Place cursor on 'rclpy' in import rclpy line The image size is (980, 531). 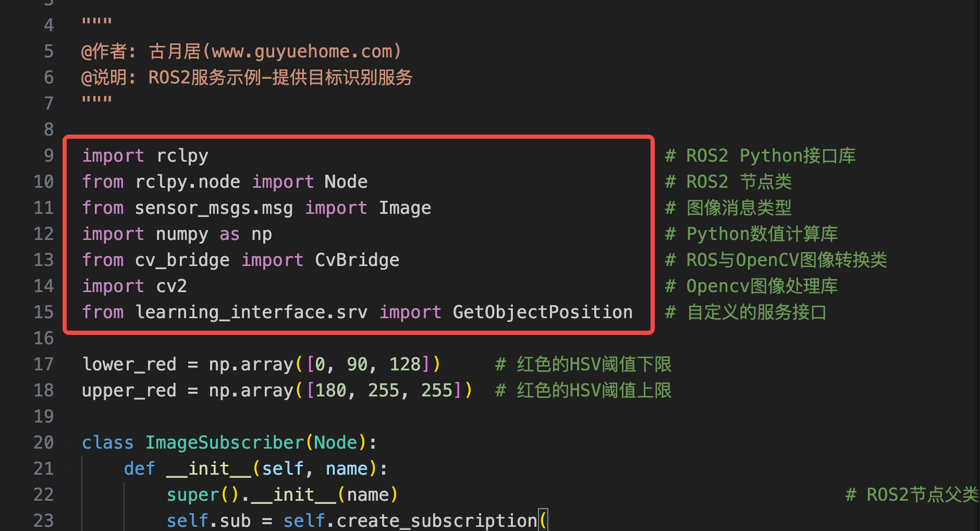tap(182, 156)
